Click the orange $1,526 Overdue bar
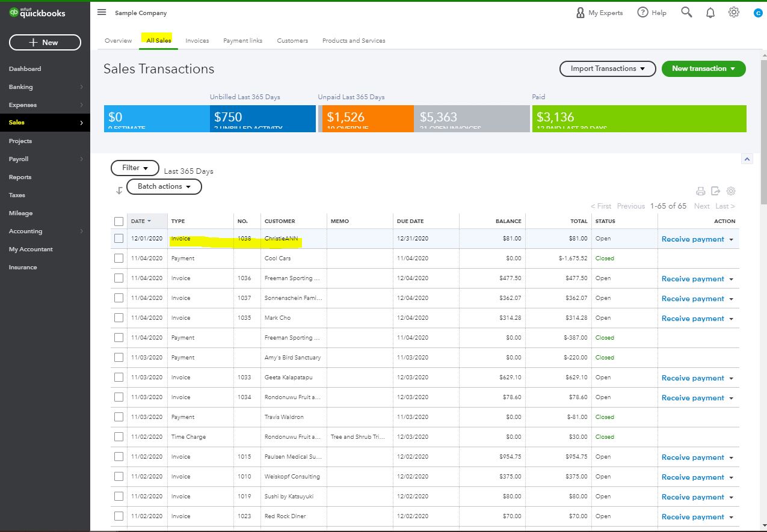This screenshot has height=532, width=767. (x=368, y=118)
